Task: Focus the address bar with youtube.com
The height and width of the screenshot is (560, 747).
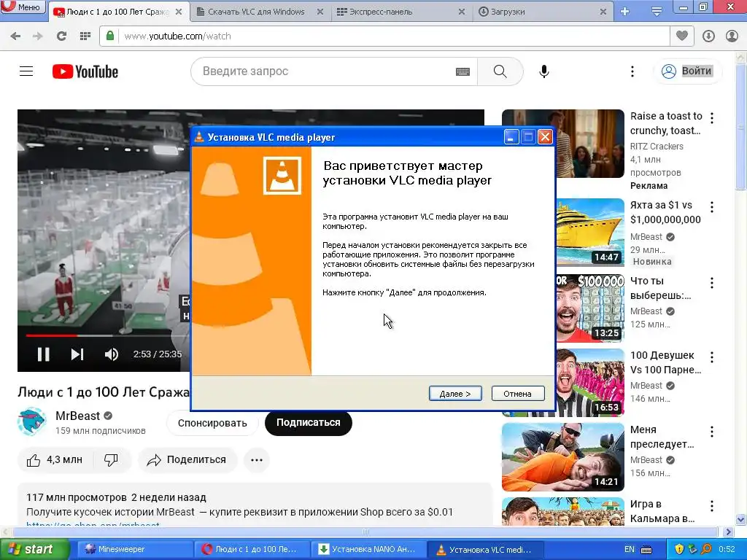Action: (393, 36)
